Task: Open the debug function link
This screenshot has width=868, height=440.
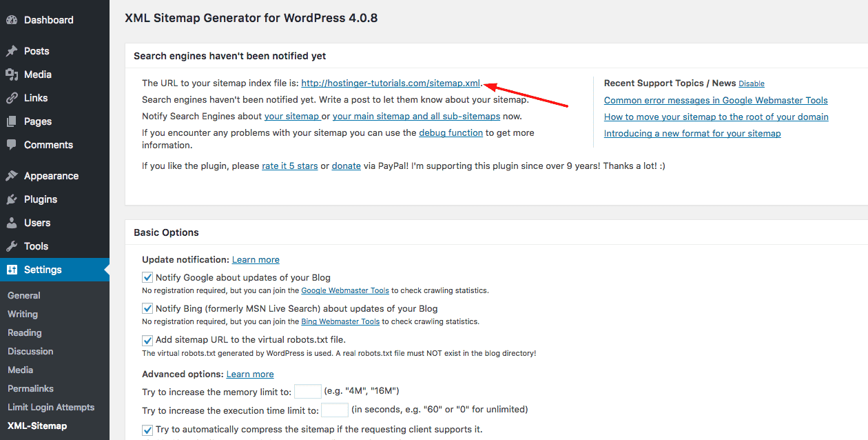Action: coord(451,132)
